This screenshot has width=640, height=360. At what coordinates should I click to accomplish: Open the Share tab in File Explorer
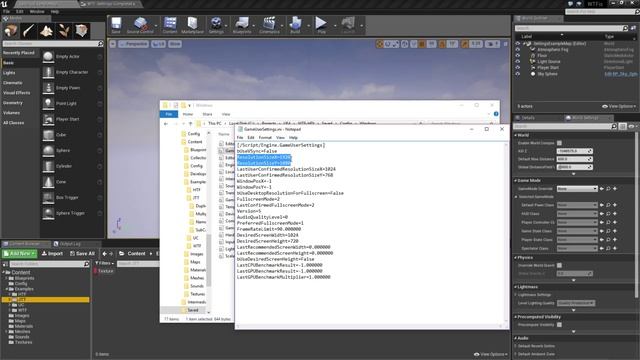pos(207,114)
